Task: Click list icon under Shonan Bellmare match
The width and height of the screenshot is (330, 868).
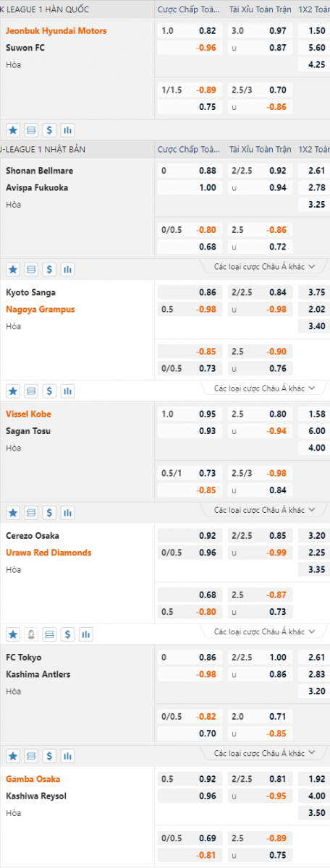Action: [x=31, y=269]
